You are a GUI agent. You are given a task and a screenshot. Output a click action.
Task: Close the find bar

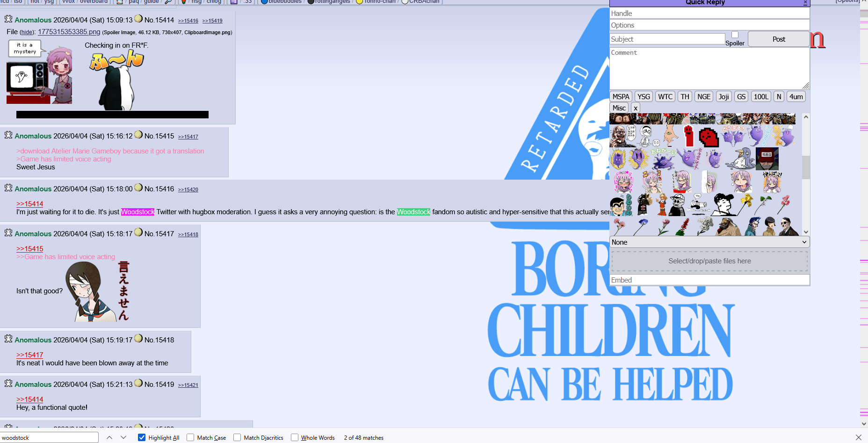(858, 437)
